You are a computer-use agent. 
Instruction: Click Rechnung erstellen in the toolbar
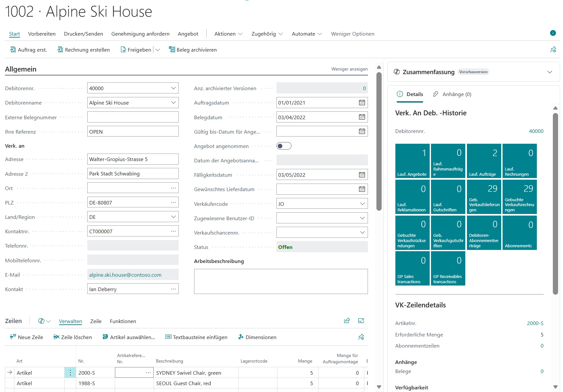point(84,50)
